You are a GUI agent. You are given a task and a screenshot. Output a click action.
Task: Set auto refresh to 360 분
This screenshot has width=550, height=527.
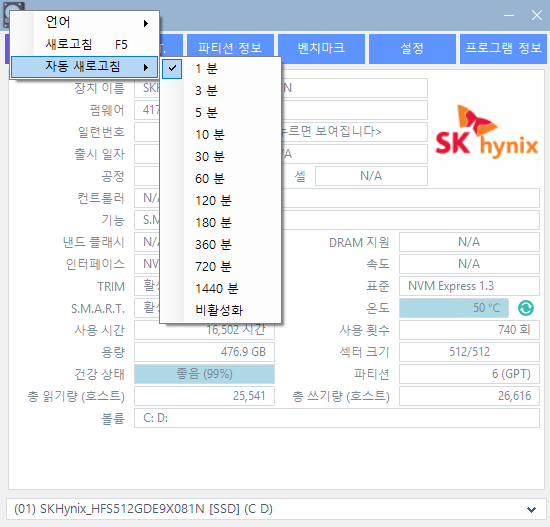tap(220, 245)
